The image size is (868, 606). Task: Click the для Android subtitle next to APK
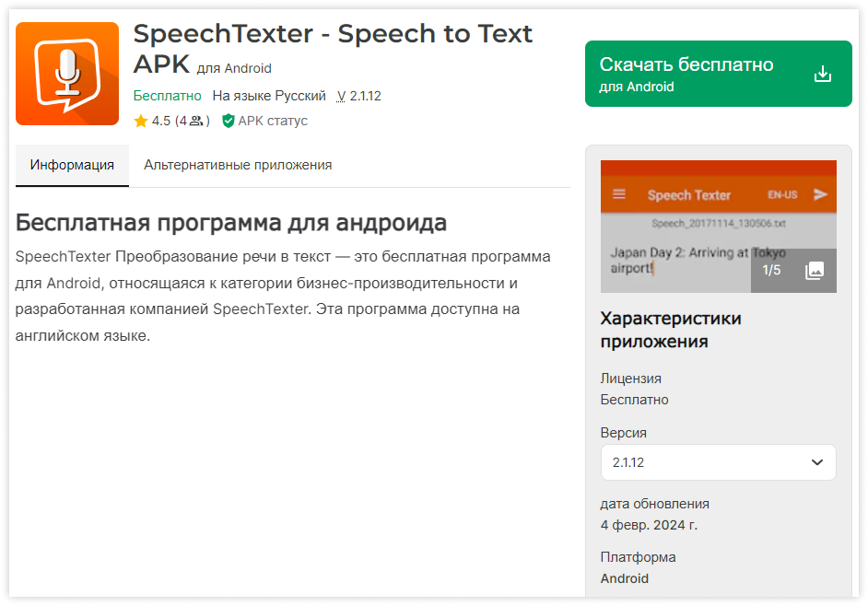tap(234, 69)
